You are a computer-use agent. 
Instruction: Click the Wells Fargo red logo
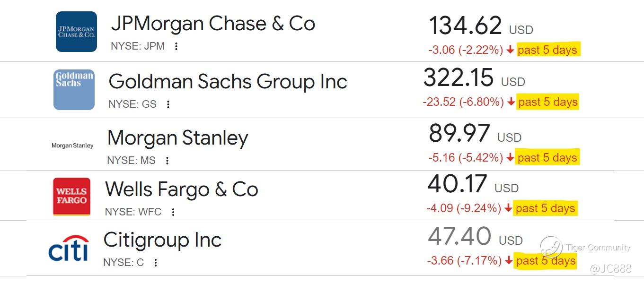pyautogui.click(x=71, y=196)
